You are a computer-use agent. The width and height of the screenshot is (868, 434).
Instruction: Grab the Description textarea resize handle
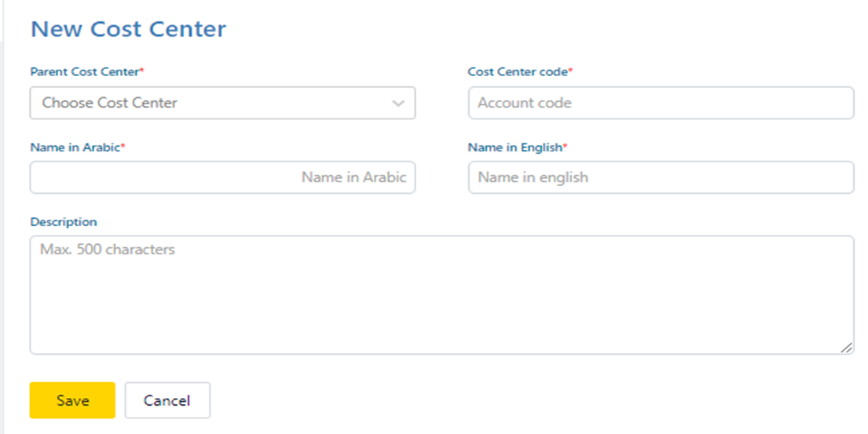pyautogui.click(x=846, y=347)
